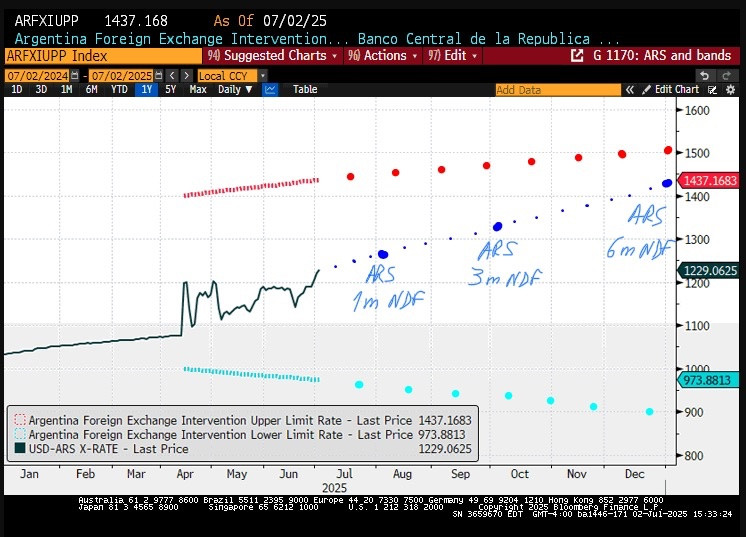Screen dimensions: 746x537
Task: Click the 1437.168 header price value
Action: pos(136,21)
